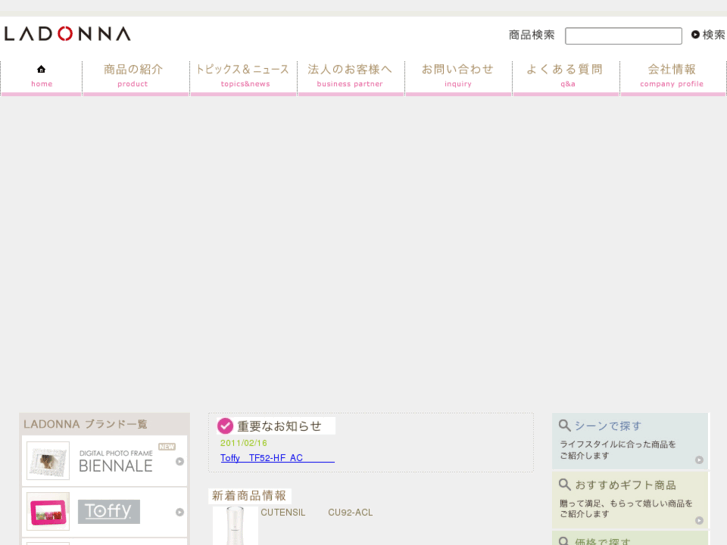Click the arrow icon in おすすめギフト商品 box
This screenshot has width=727, height=545.
click(699, 520)
